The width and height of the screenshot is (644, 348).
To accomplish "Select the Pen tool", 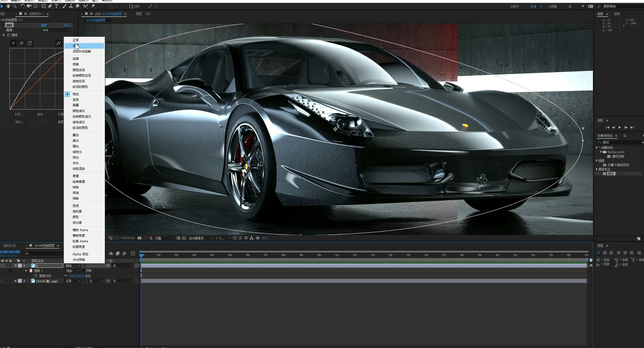I will [x=50, y=6].
